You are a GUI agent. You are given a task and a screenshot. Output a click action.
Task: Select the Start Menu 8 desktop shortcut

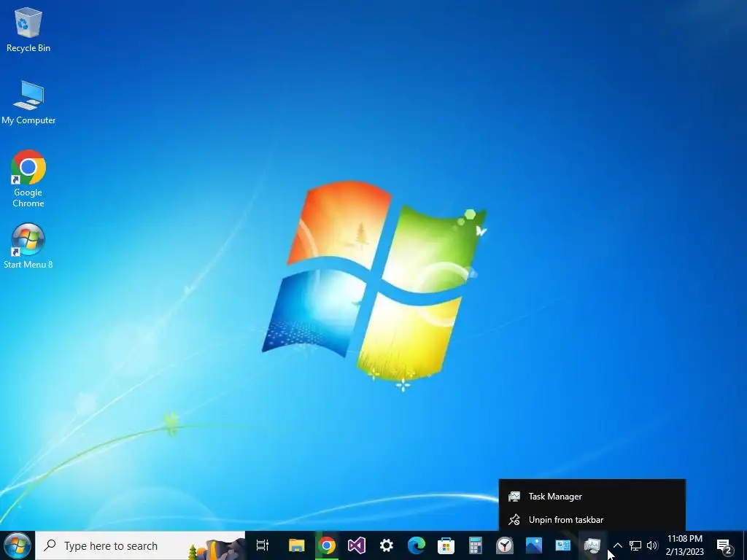(28, 246)
